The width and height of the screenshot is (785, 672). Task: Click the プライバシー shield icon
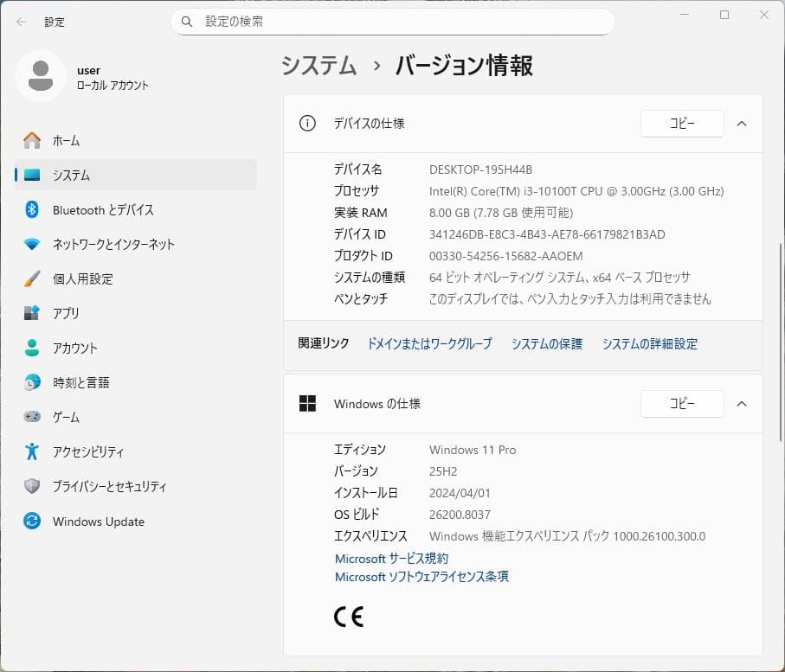pyautogui.click(x=32, y=486)
